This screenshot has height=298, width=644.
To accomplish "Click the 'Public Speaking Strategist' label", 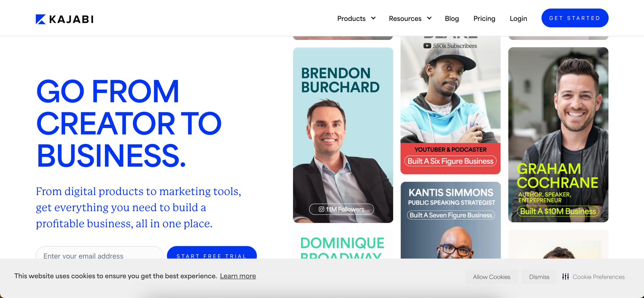I will [x=451, y=202].
